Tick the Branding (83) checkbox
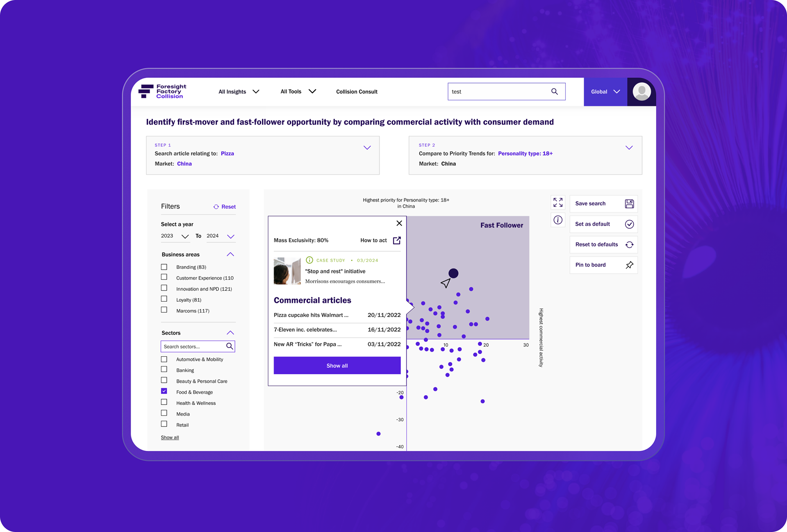This screenshot has height=532, width=787. [x=164, y=267]
